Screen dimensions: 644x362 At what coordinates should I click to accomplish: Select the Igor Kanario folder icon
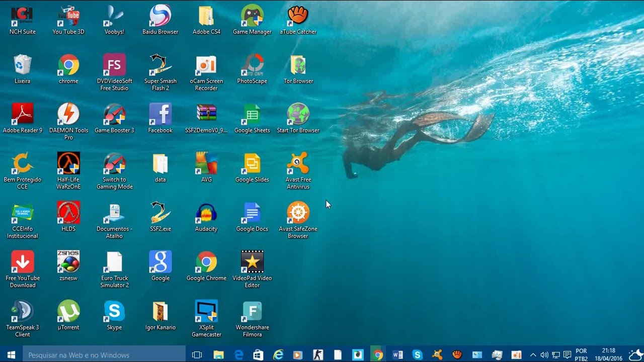click(160, 316)
